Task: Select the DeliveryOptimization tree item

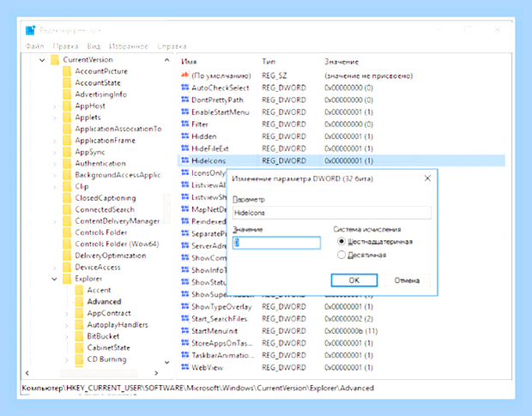Action: [111, 256]
